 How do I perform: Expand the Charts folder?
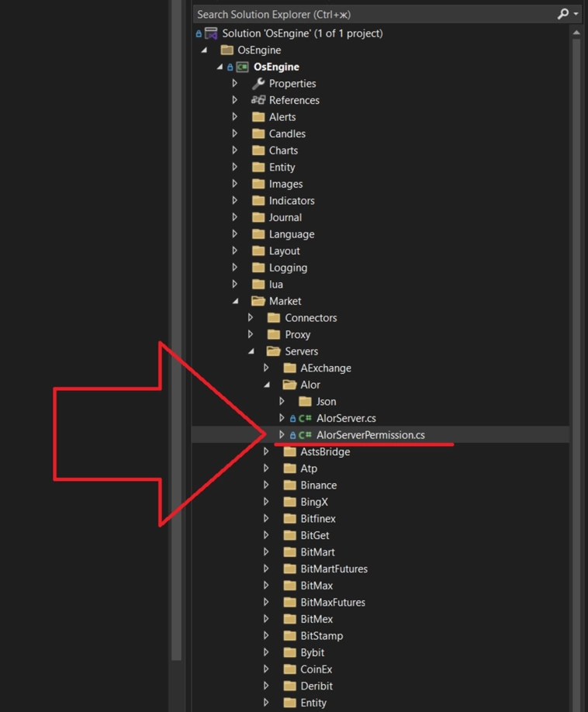(x=235, y=150)
